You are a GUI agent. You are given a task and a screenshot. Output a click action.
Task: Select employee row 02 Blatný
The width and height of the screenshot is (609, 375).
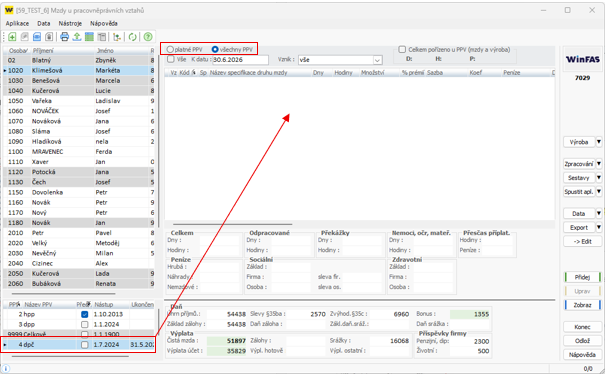click(79, 60)
